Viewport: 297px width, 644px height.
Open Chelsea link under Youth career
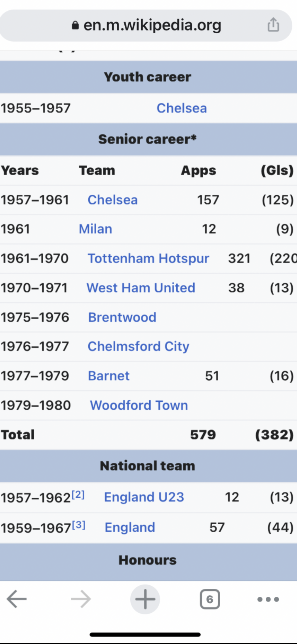(182, 108)
